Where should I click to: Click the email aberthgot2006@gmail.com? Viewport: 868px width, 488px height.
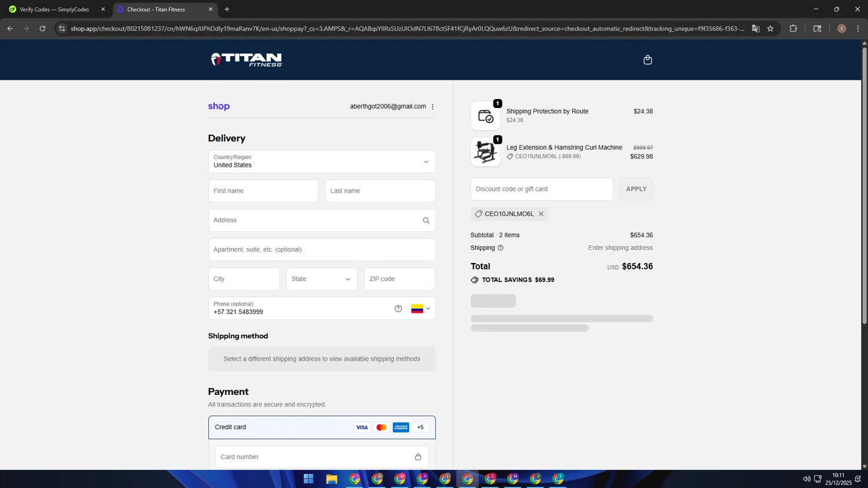tap(388, 106)
